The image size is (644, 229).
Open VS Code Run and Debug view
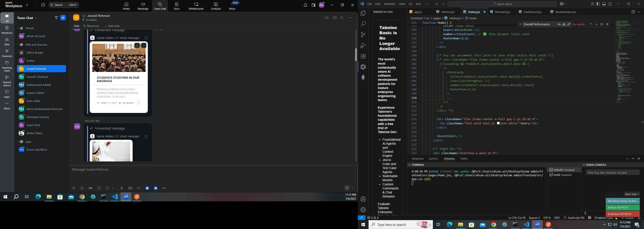[x=363, y=45]
